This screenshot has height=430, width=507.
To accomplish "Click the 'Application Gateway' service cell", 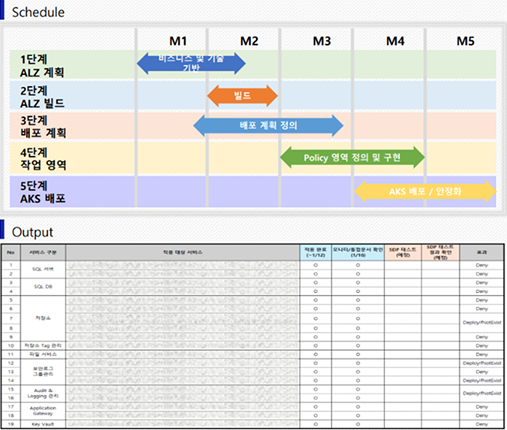I will [43, 411].
